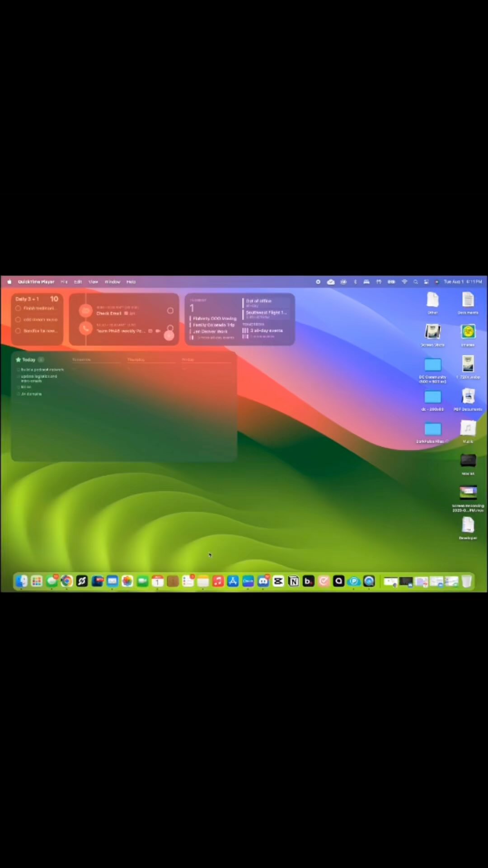Select the 'dc - 200x80' folder
Screen dimensions: 488x868
tap(433, 400)
